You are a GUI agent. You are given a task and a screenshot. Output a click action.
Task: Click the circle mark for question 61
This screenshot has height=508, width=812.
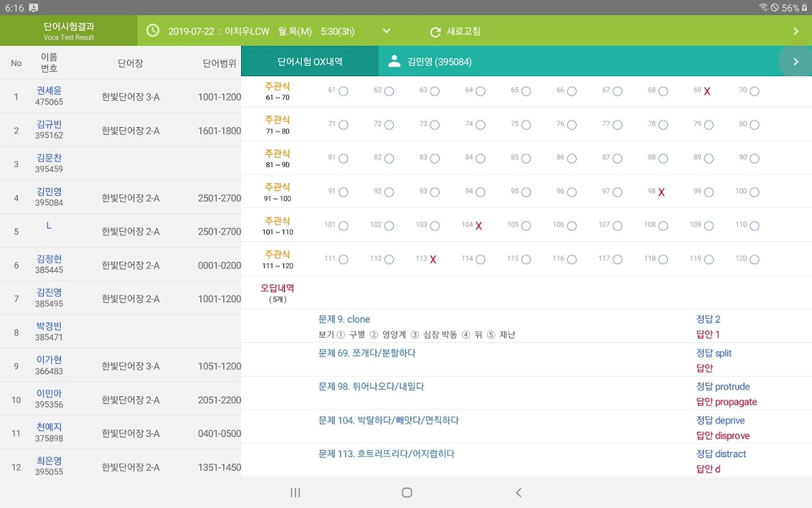coord(343,91)
